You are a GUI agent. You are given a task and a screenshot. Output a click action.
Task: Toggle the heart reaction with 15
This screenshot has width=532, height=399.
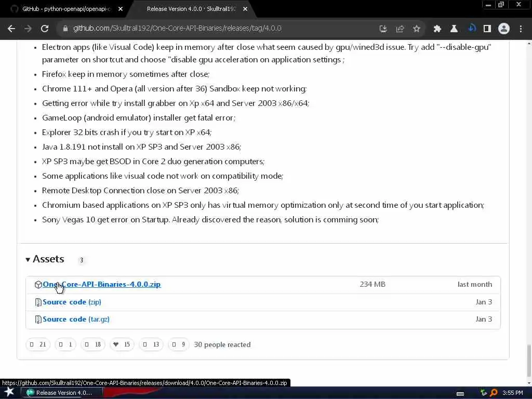coord(122,345)
